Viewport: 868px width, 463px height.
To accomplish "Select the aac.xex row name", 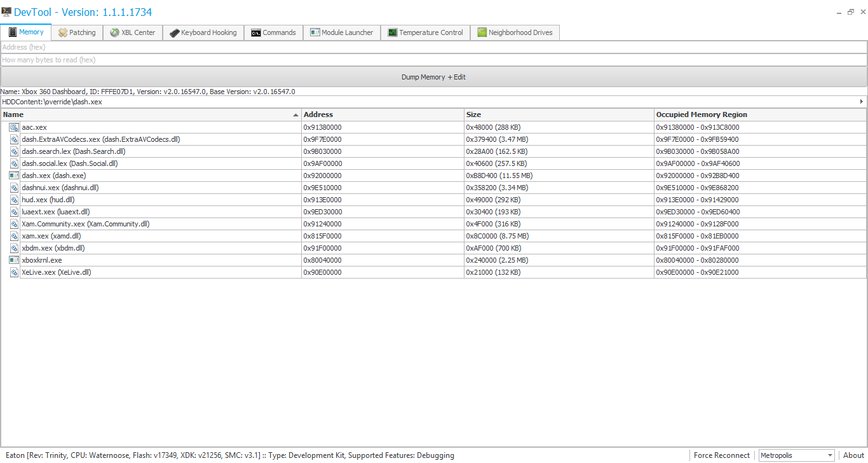I will coord(34,127).
